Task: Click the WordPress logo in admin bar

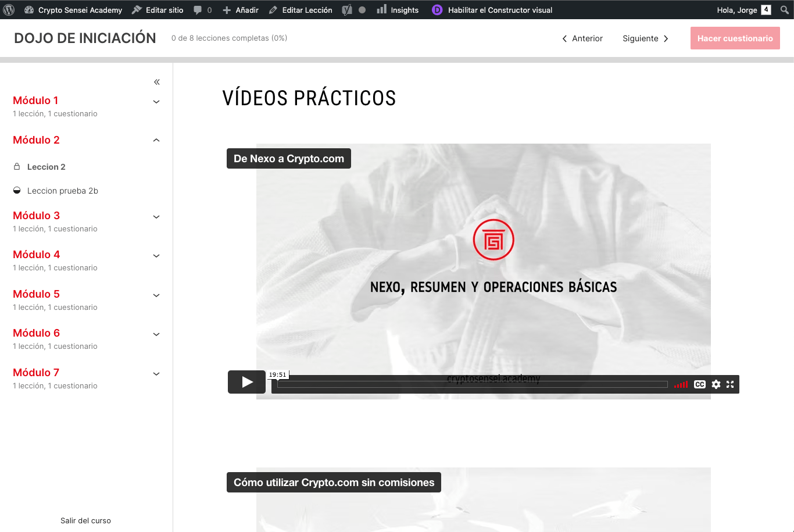Action: 9,10
